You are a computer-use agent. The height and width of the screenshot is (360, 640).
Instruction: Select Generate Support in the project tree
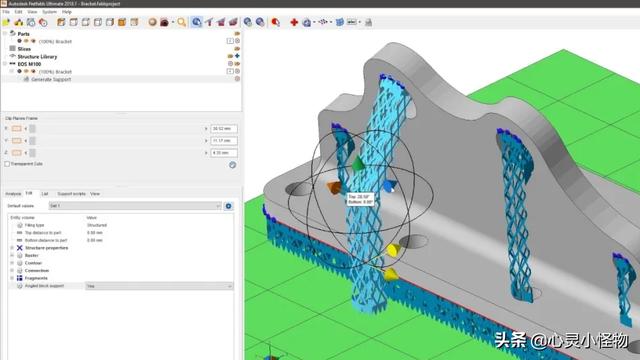coord(51,79)
